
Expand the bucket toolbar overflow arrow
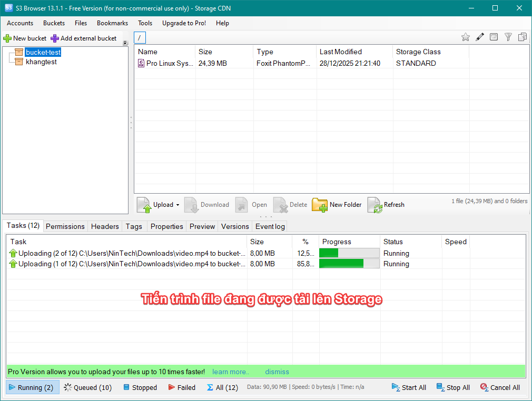click(125, 43)
